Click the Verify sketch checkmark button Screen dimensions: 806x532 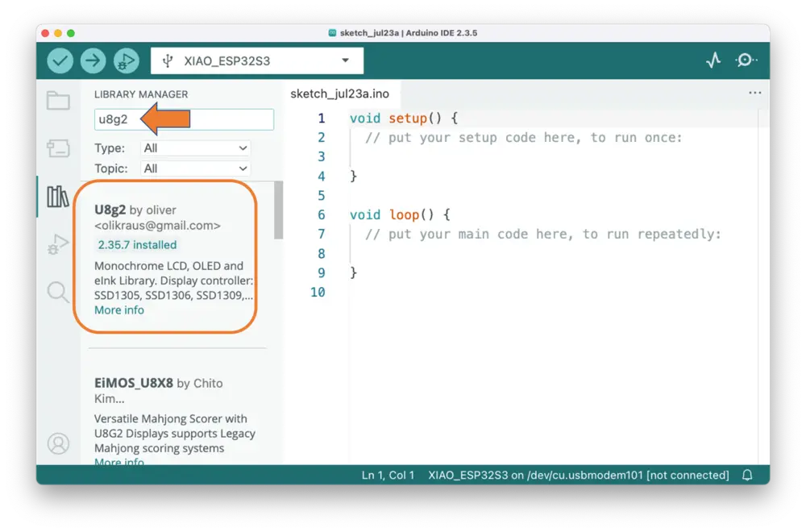60,60
